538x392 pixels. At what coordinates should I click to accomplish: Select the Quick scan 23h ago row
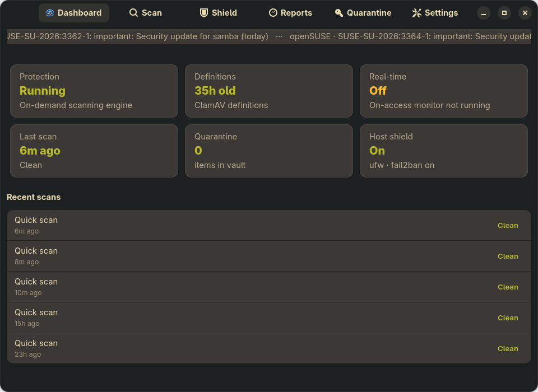[x=269, y=348]
